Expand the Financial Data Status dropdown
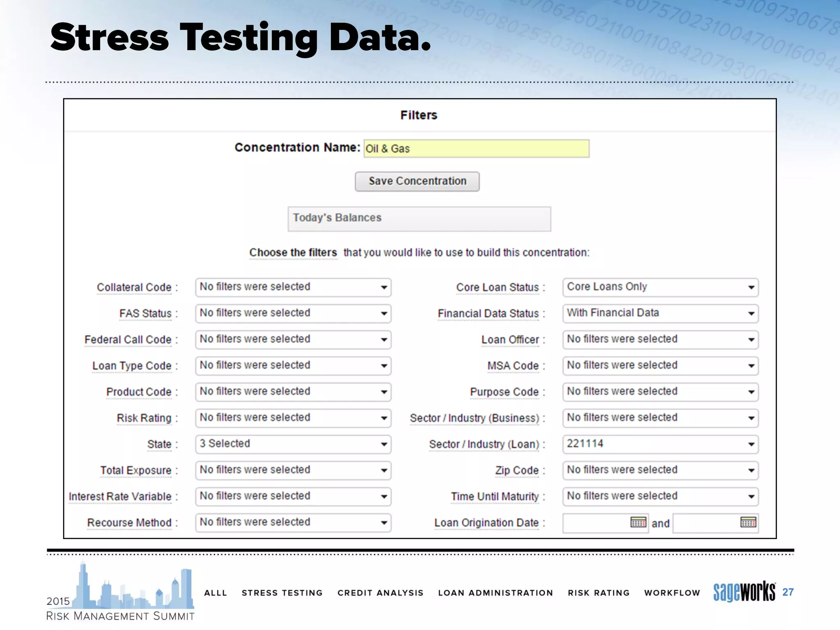This screenshot has height=630, width=840. [x=660, y=313]
